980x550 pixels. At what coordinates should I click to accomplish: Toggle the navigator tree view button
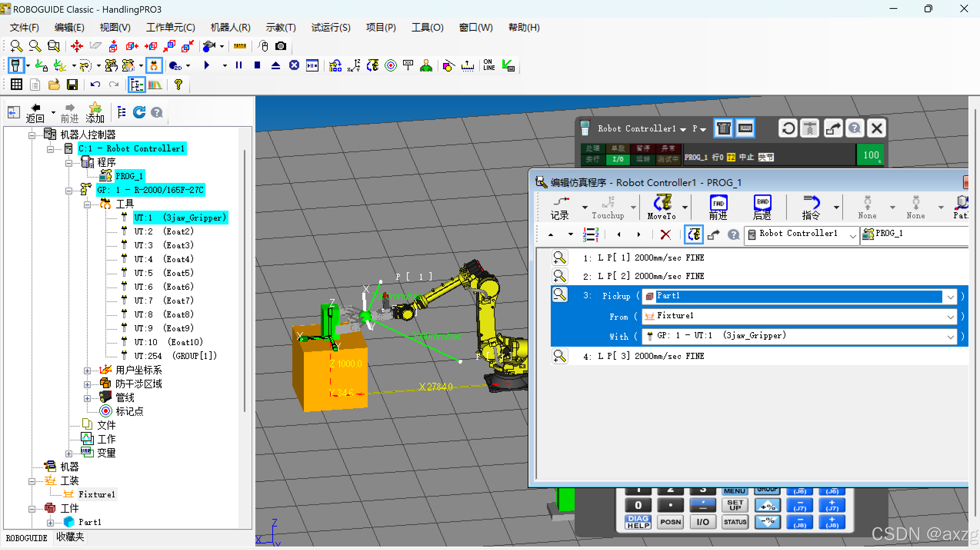[x=137, y=85]
